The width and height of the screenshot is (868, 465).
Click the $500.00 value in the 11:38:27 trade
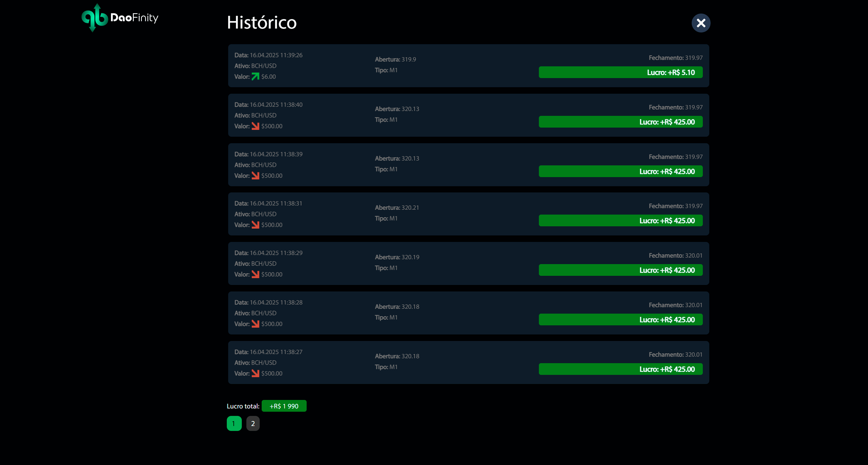[272, 373]
